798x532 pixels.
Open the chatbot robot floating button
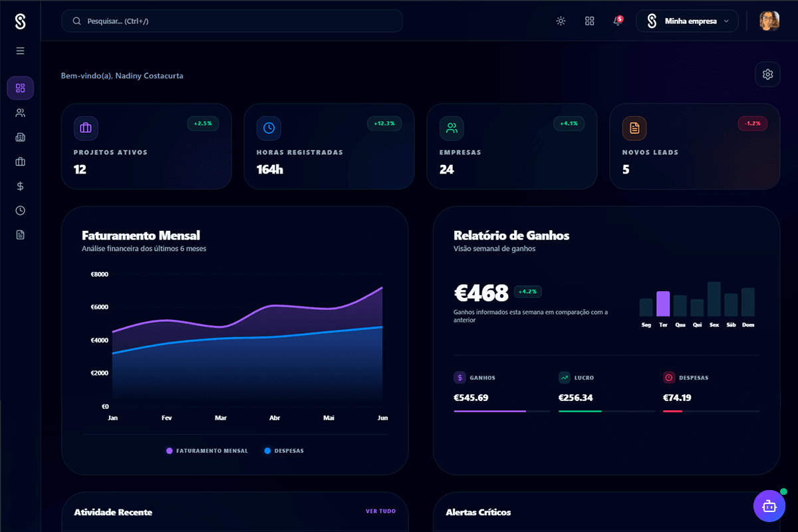[769, 506]
